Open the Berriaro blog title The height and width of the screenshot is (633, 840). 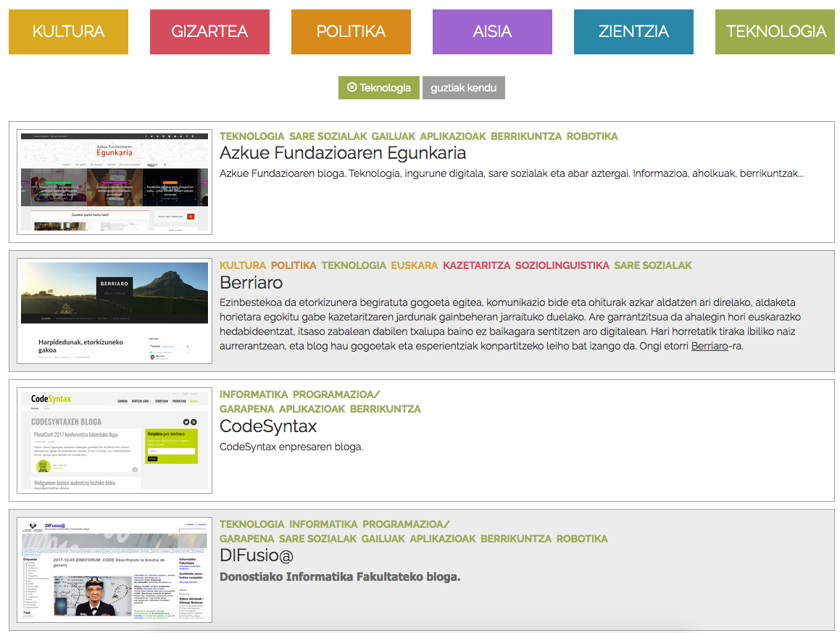coord(251,283)
